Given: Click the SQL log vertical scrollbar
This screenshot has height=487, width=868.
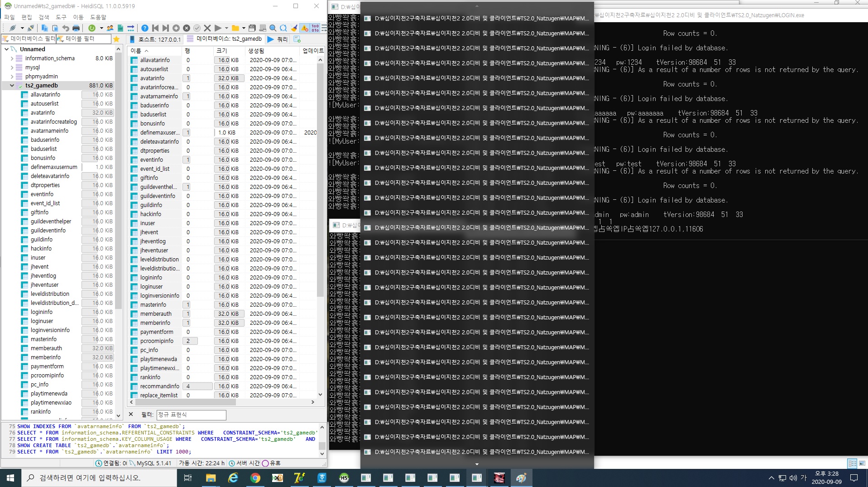Looking at the screenshot, I should pyautogui.click(x=322, y=439).
